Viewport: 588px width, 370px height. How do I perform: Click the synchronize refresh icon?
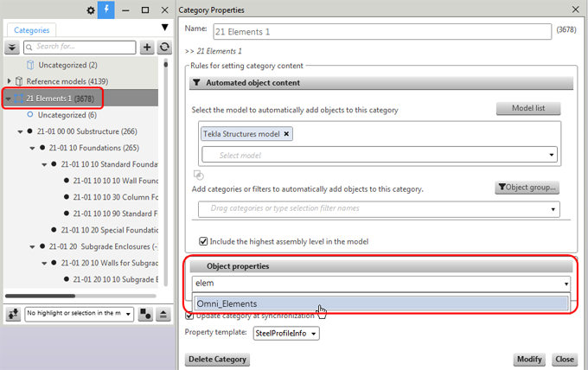[x=163, y=47]
